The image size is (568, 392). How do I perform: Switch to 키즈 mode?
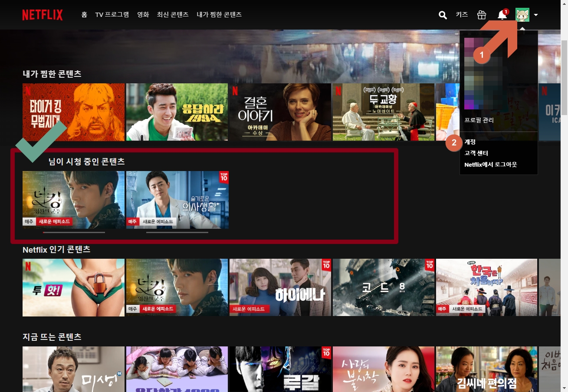(462, 15)
